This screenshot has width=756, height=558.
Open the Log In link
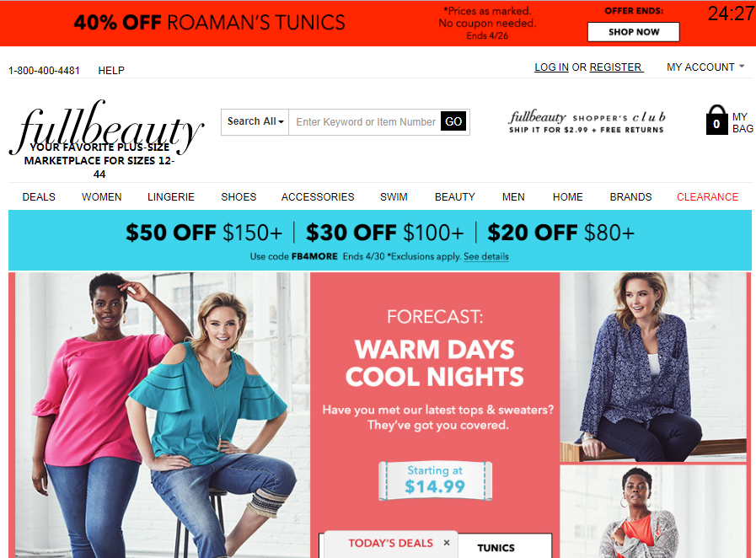point(551,67)
